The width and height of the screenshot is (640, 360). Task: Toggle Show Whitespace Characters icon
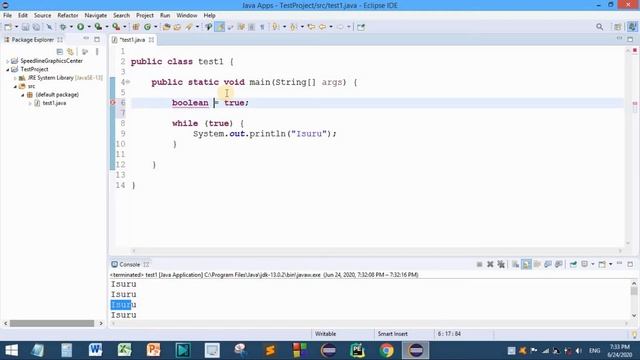(262, 27)
